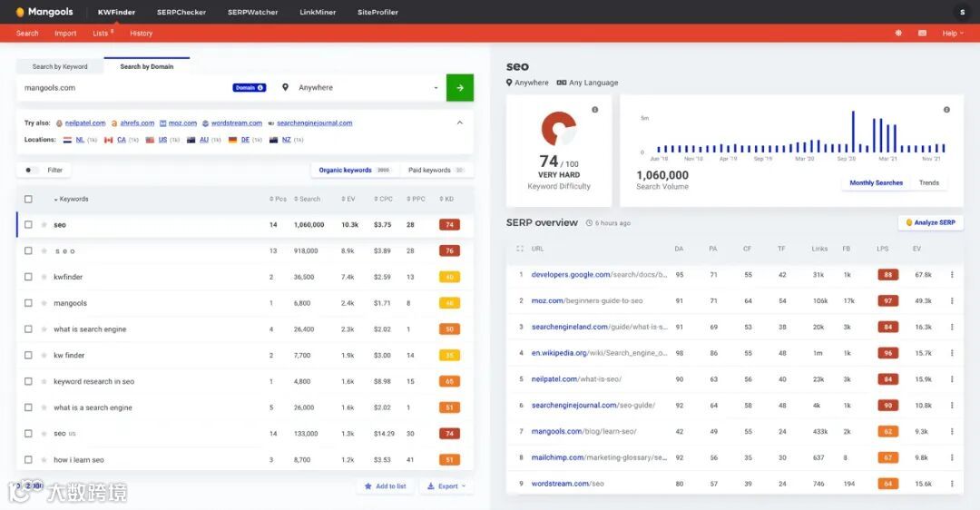Check the how i learn seo checkbox

click(28, 459)
